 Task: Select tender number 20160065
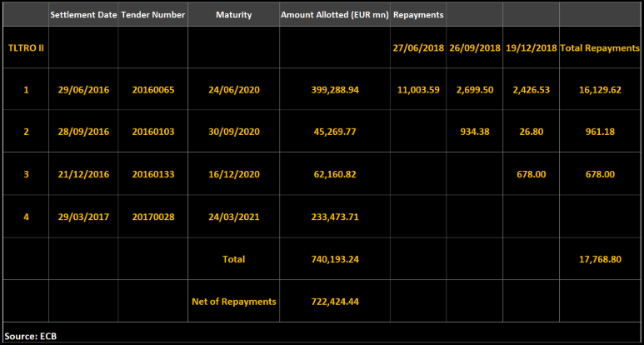153,89
